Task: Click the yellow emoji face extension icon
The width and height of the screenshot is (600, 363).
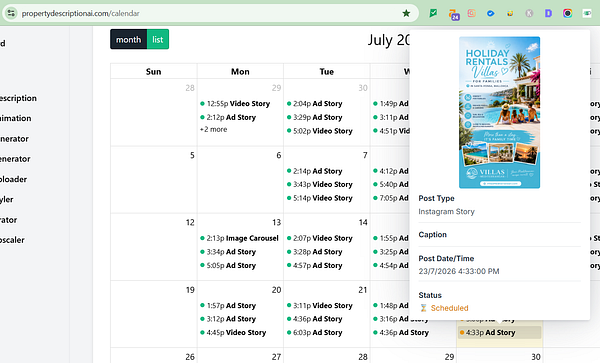Action: pos(510,13)
